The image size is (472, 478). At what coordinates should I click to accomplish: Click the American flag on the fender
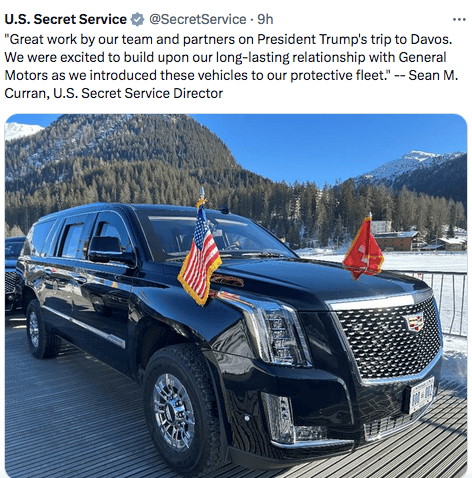coord(200,256)
